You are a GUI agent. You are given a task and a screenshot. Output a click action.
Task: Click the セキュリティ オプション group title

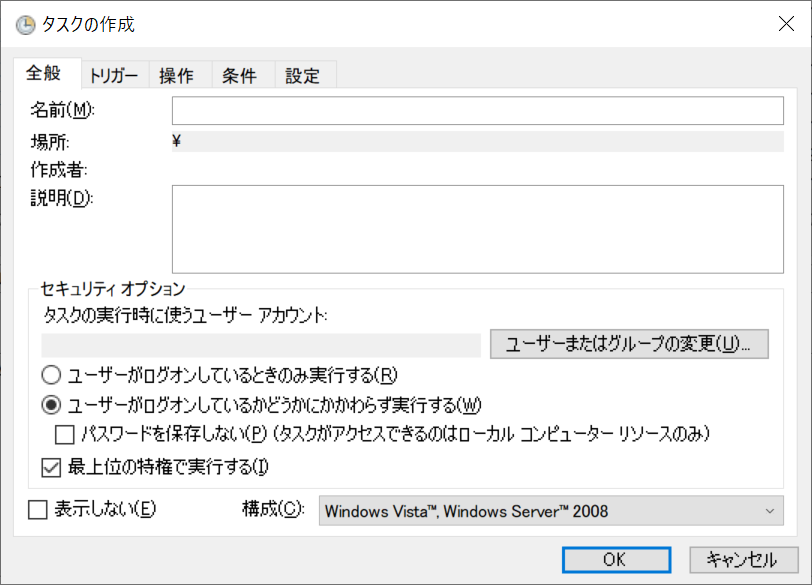coord(113,288)
